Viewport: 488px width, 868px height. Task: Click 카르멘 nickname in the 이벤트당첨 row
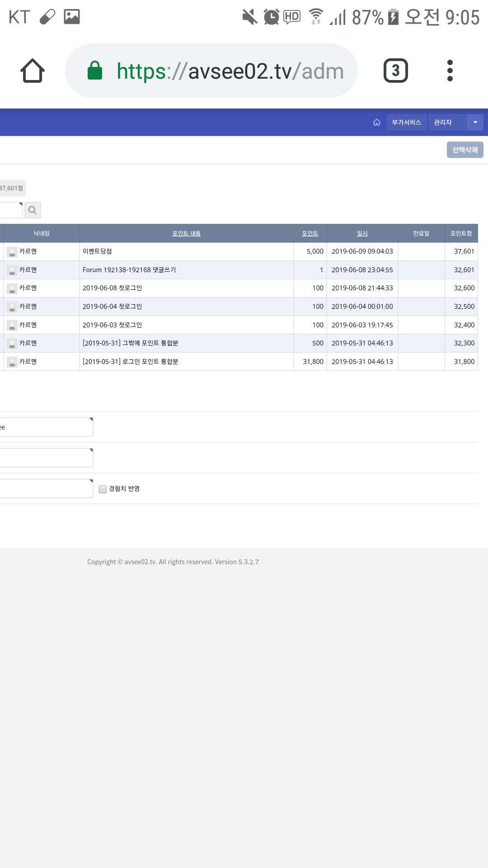pyautogui.click(x=28, y=251)
